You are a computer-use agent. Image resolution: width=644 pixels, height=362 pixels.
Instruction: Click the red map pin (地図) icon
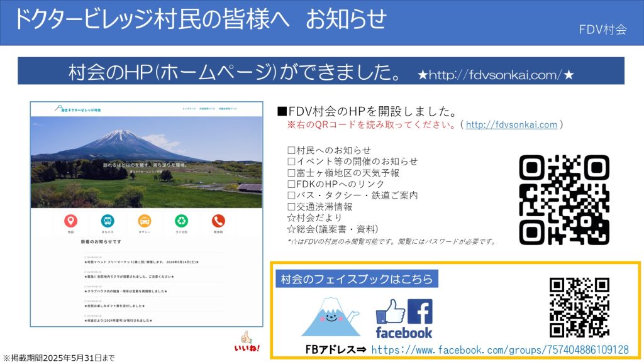pyautogui.click(x=70, y=221)
